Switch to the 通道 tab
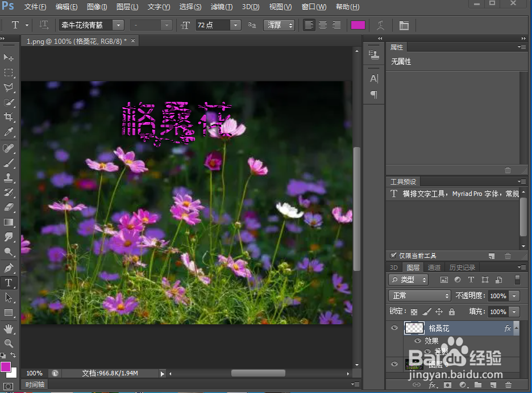 click(434, 267)
